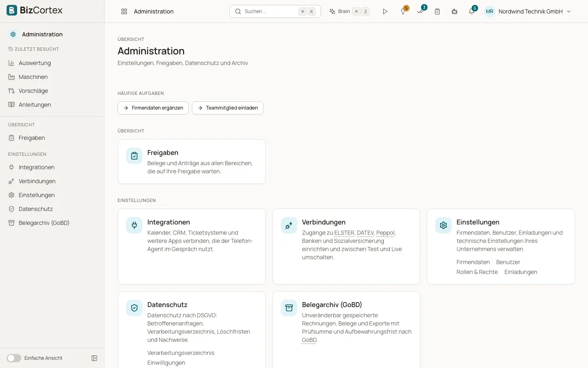Viewport: 588px width, 368px height.
Task: Click the Firmendaten ergänzen button
Action: [x=153, y=108]
